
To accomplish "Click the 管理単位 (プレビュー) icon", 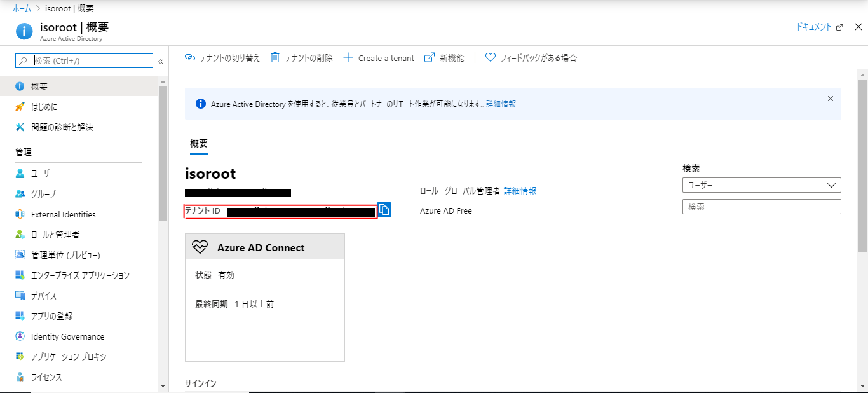I will point(20,255).
